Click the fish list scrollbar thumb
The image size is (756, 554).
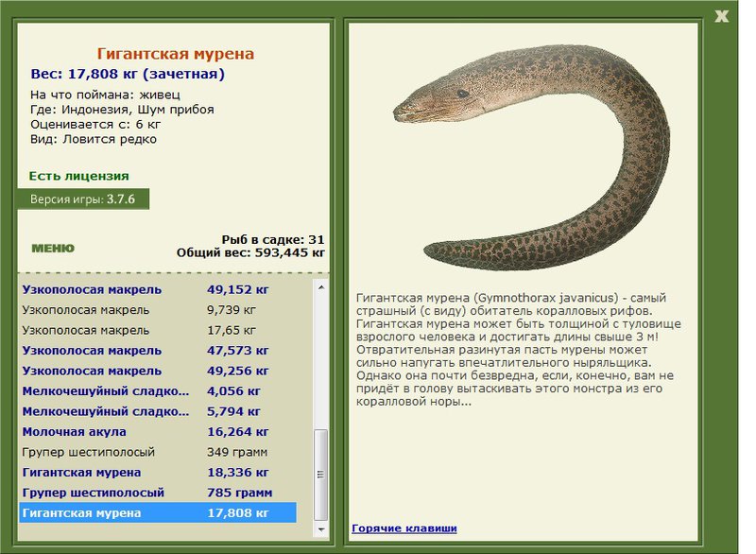(321, 475)
